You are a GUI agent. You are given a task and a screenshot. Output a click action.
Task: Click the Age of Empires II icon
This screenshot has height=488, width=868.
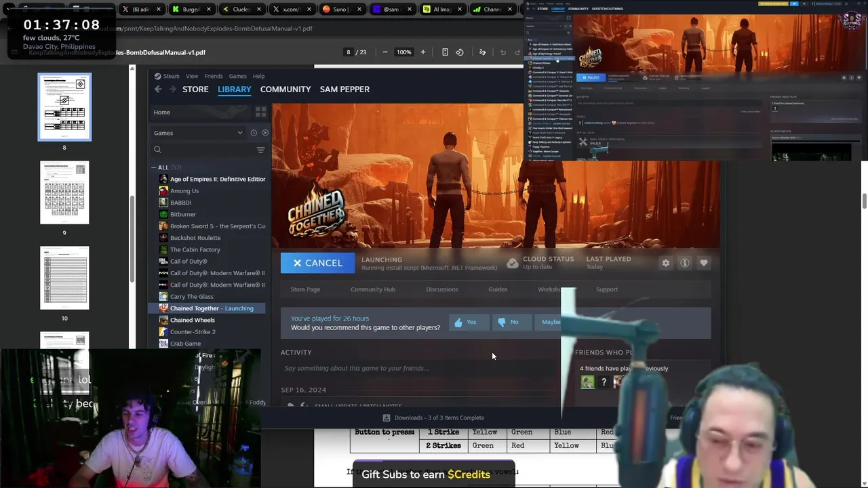[x=163, y=179]
